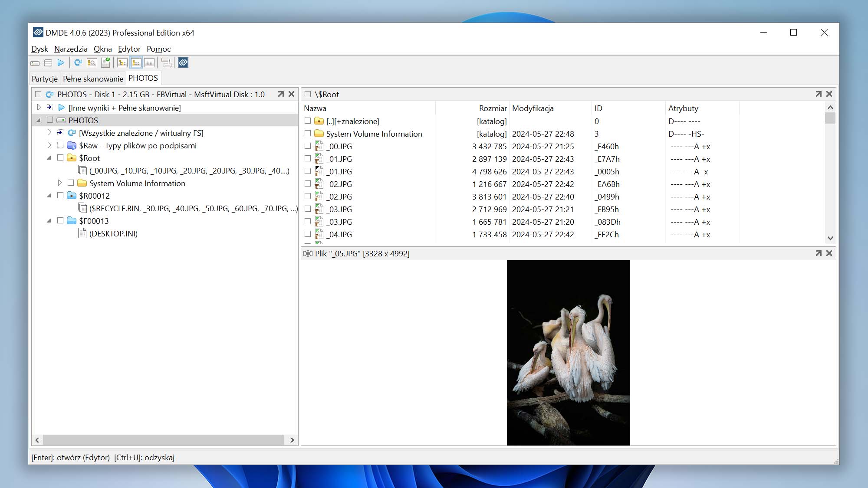868x488 pixels.
Task: Switch to the tree-only panel layout icon
Action: (x=122, y=62)
